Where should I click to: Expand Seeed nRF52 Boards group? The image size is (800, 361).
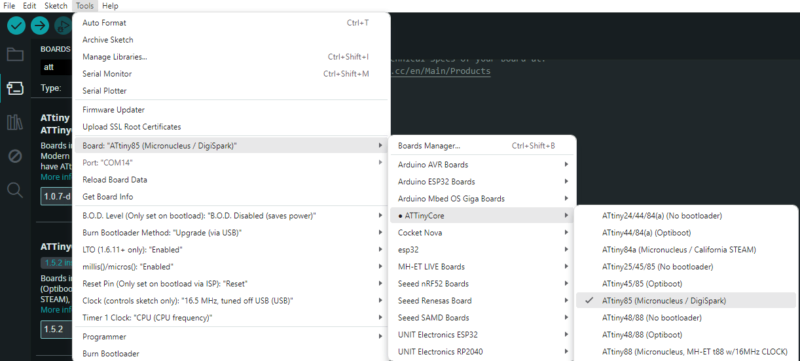pyautogui.click(x=482, y=283)
